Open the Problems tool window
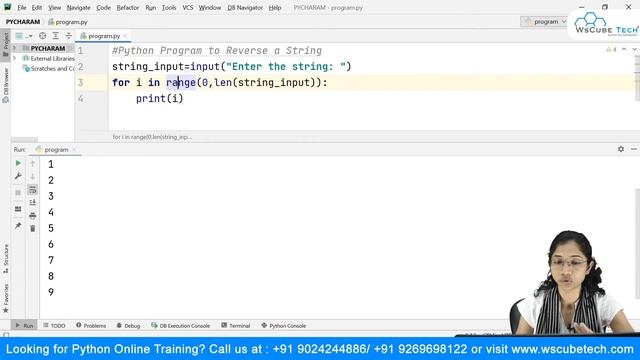Viewport: 640px width, 360px height. [x=91, y=325]
